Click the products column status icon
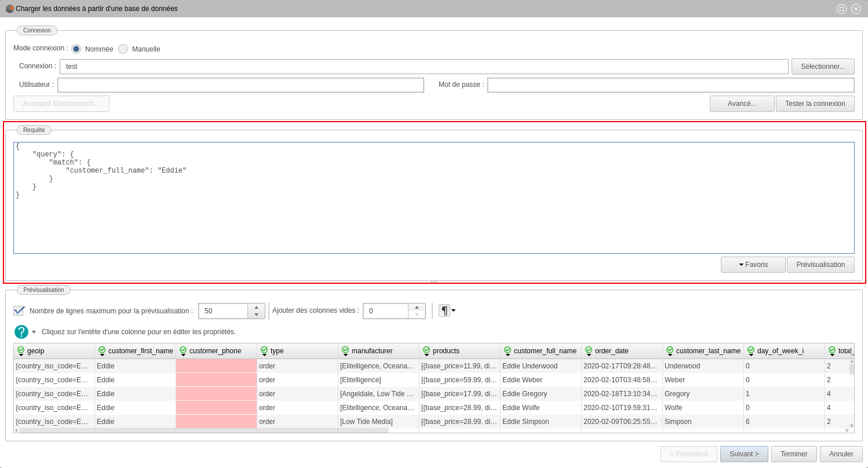The image size is (868, 468). point(426,350)
